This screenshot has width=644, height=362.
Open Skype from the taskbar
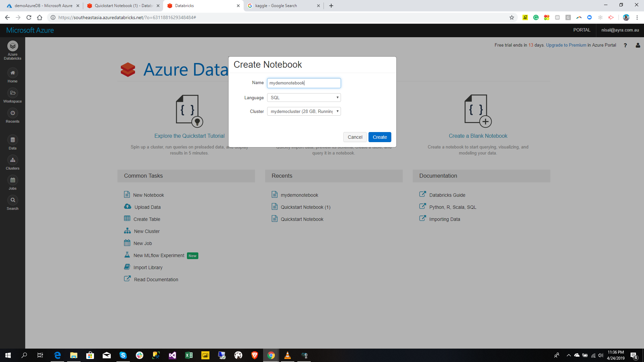pos(123,355)
